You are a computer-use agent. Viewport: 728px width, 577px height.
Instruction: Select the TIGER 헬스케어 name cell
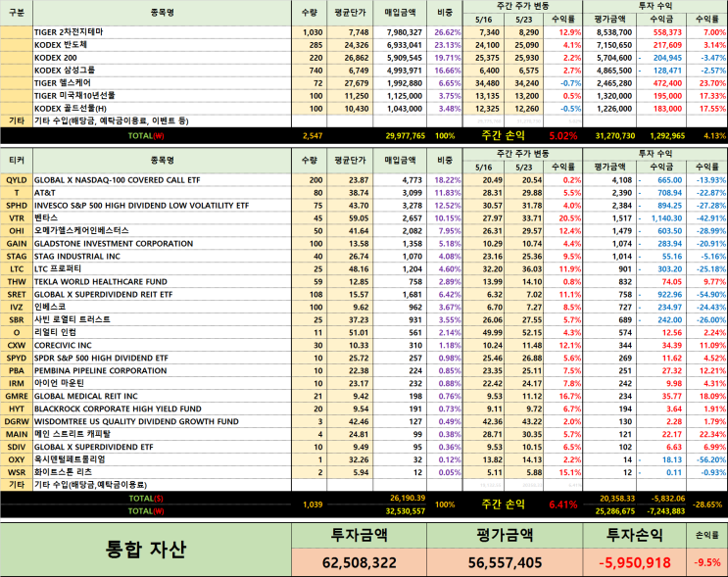point(162,83)
